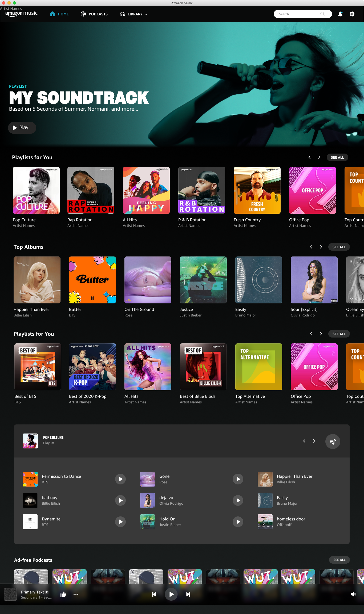The image size is (364, 614).
Task: Go to next in Playlists for You top row
Action: click(319, 157)
